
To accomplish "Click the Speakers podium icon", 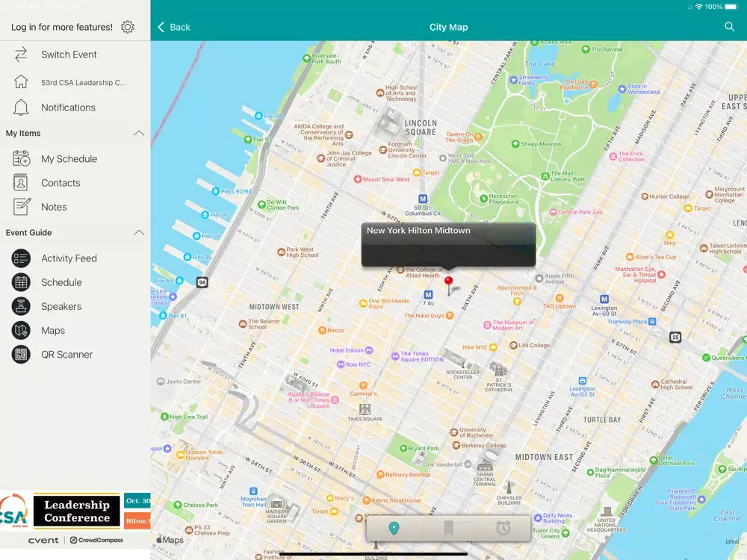I will [21, 307].
